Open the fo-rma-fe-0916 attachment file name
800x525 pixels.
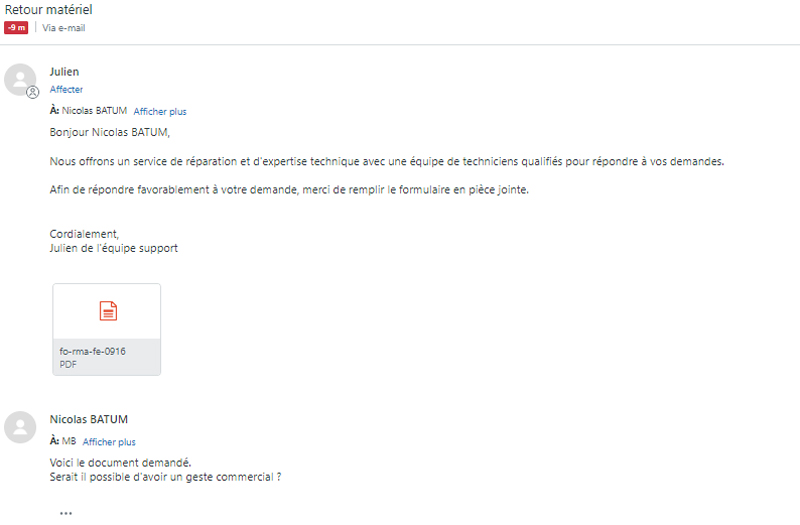point(92,351)
